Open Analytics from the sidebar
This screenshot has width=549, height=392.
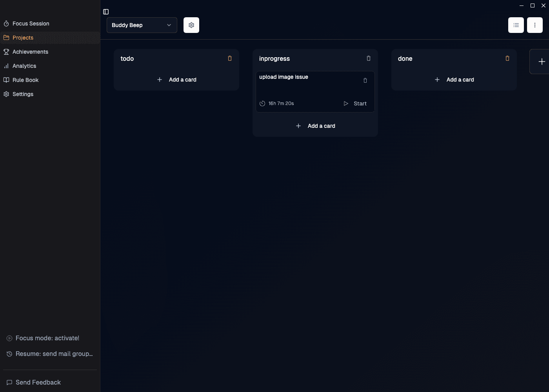24,66
